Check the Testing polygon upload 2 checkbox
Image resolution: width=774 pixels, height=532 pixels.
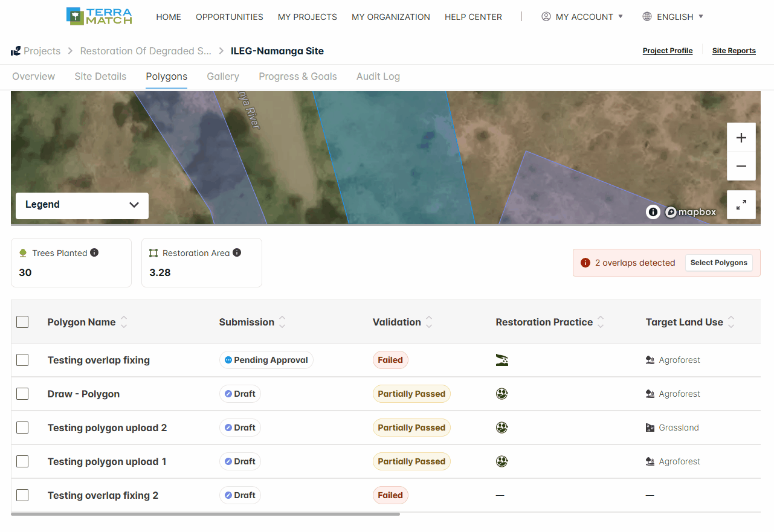coord(22,428)
